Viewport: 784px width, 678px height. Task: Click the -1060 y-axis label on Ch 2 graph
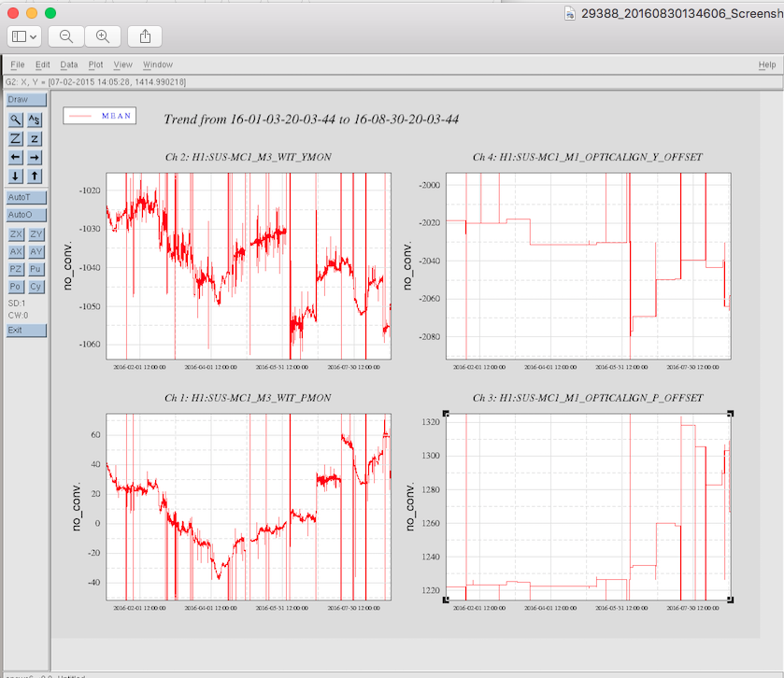pos(90,344)
